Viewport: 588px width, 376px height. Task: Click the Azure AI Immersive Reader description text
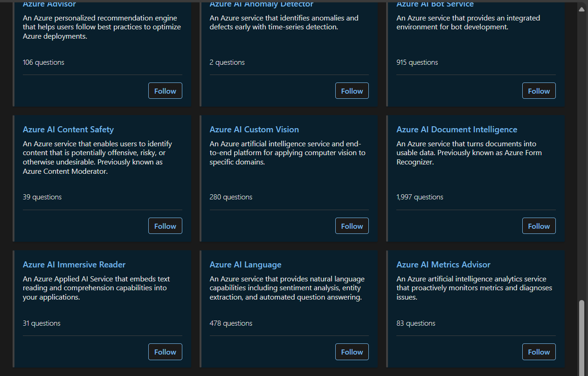point(97,288)
